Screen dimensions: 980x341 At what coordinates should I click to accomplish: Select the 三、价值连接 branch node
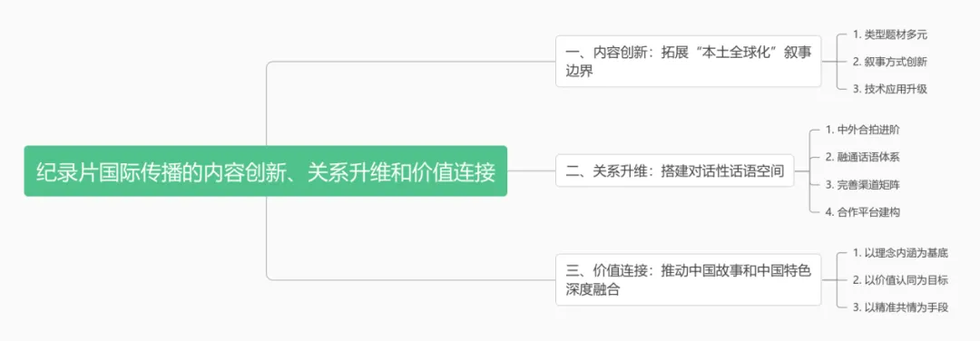click(688, 280)
